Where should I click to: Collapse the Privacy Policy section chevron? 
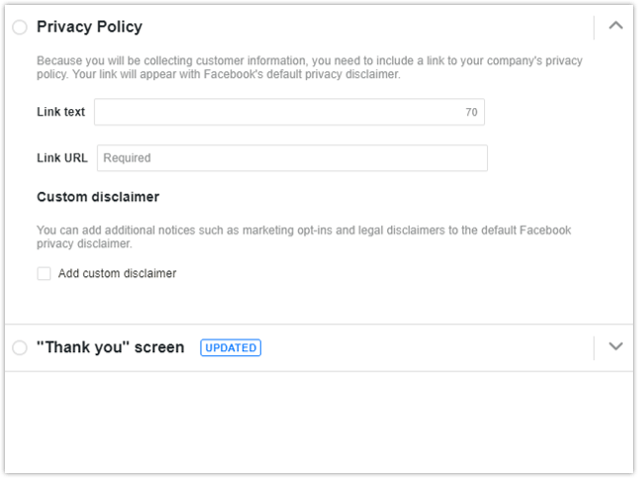(615, 27)
